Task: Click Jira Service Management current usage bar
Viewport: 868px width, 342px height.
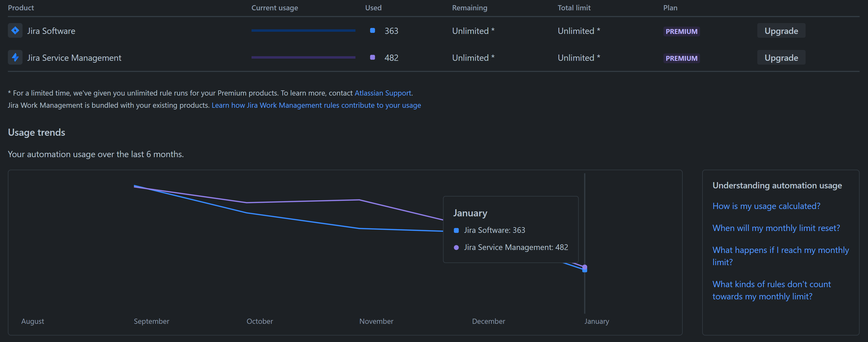Action: point(303,58)
